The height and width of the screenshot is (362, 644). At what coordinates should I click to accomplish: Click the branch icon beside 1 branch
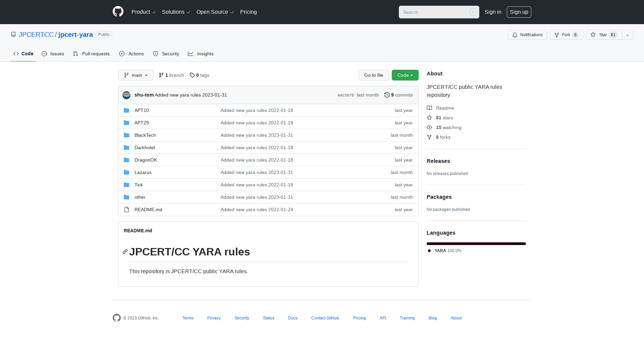161,75
